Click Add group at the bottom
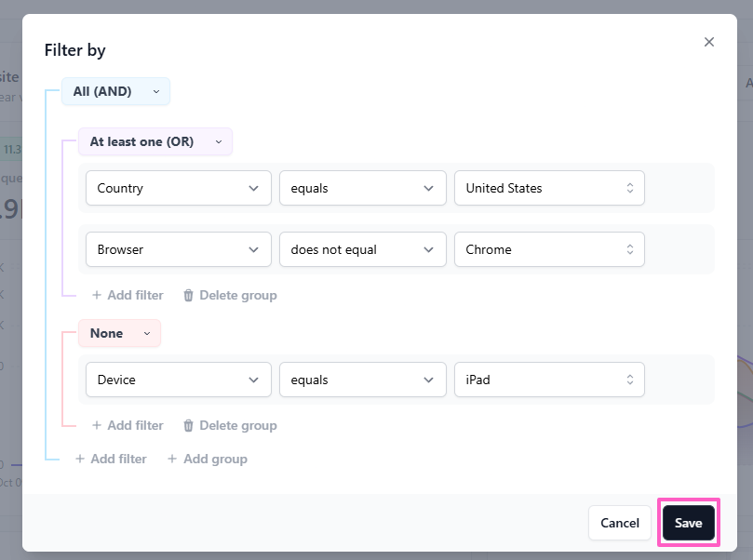 [207, 459]
